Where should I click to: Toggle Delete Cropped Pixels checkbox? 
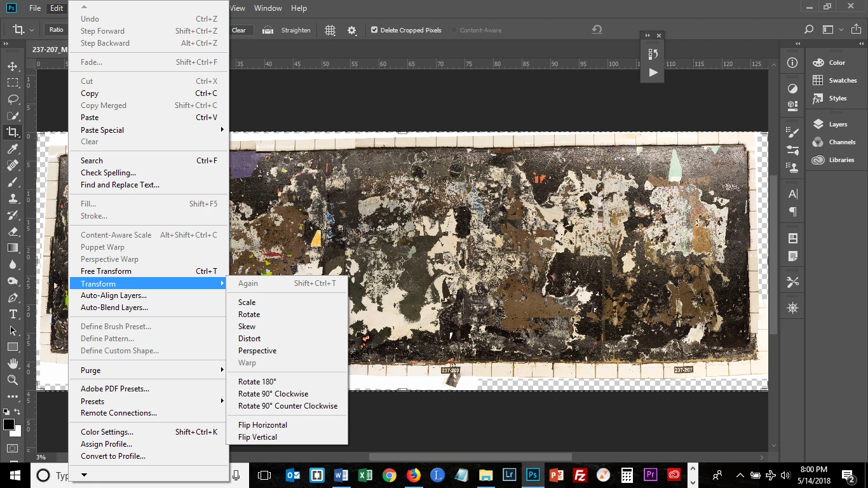coord(374,30)
